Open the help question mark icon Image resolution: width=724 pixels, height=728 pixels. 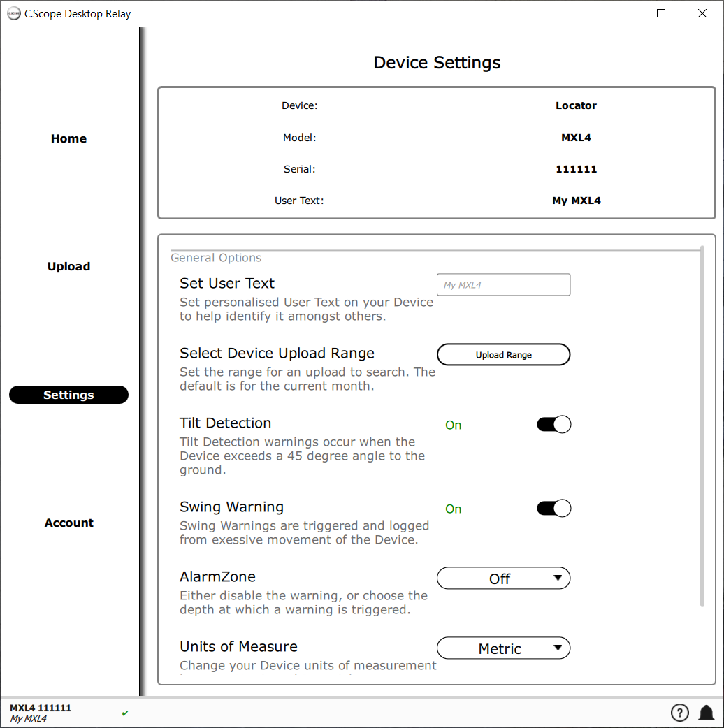679,712
